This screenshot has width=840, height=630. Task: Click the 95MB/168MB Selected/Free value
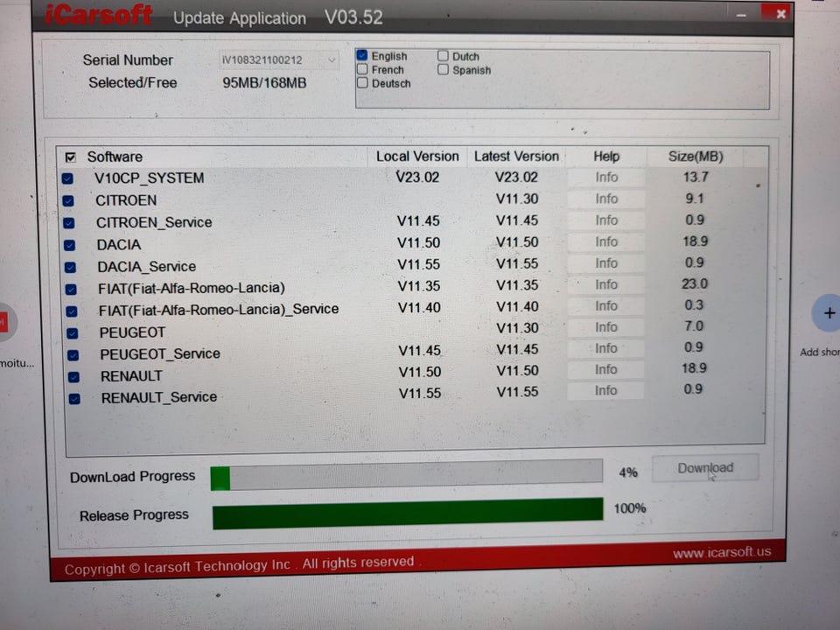(264, 83)
